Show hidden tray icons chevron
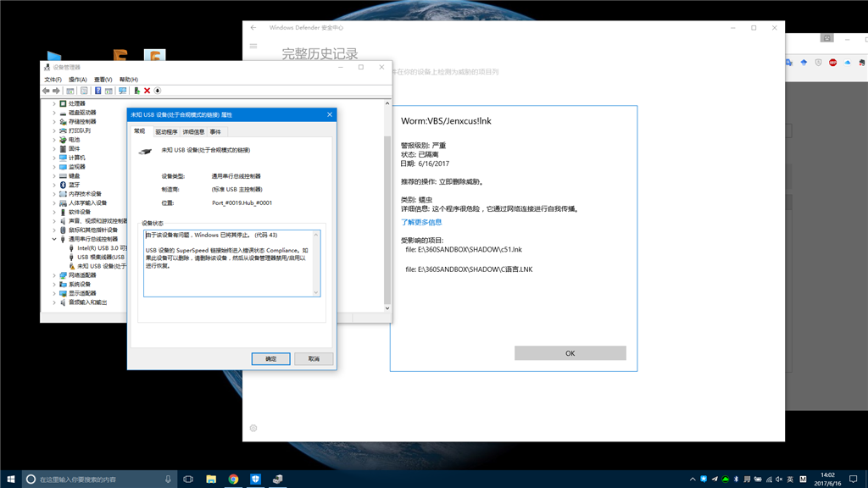Viewport: 868px width, 488px height. coord(693,480)
